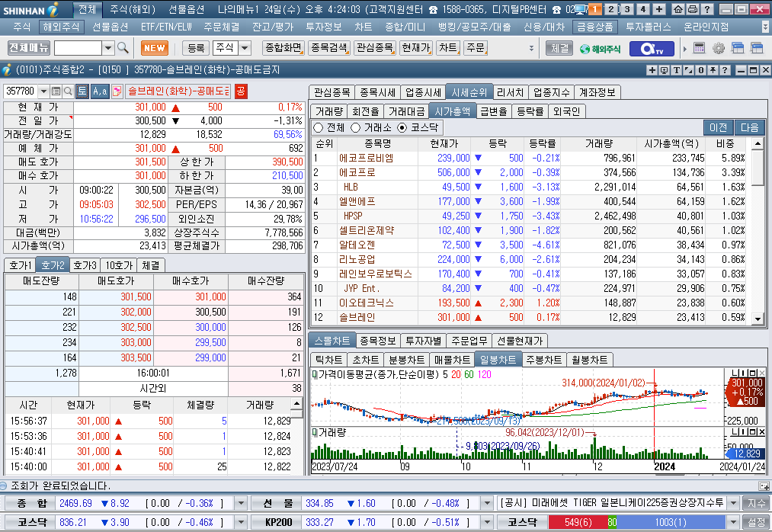The image size is (772, 532).
Task: Click the red 공 short-sale badge
Action: coord(241,91)
